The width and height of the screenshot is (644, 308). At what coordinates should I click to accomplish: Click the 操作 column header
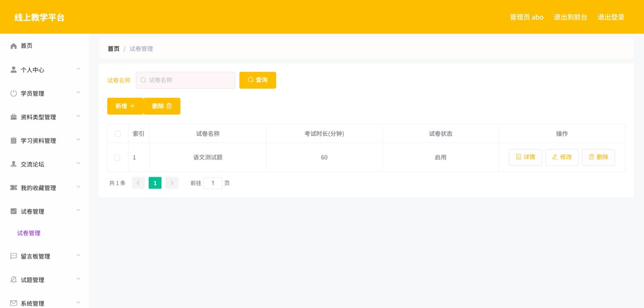(562, 134)
